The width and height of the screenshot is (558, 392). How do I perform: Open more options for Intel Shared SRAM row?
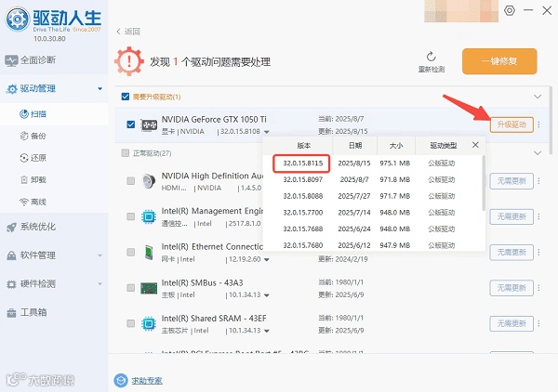(538, 323)
